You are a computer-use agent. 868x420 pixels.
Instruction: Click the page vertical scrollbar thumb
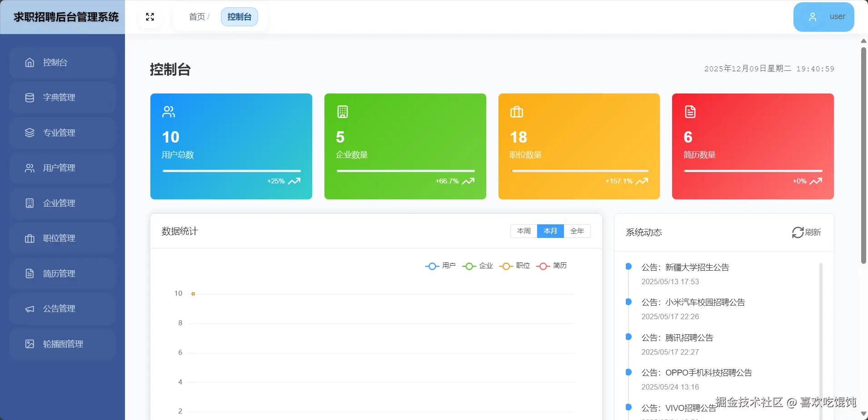[863, 155]
